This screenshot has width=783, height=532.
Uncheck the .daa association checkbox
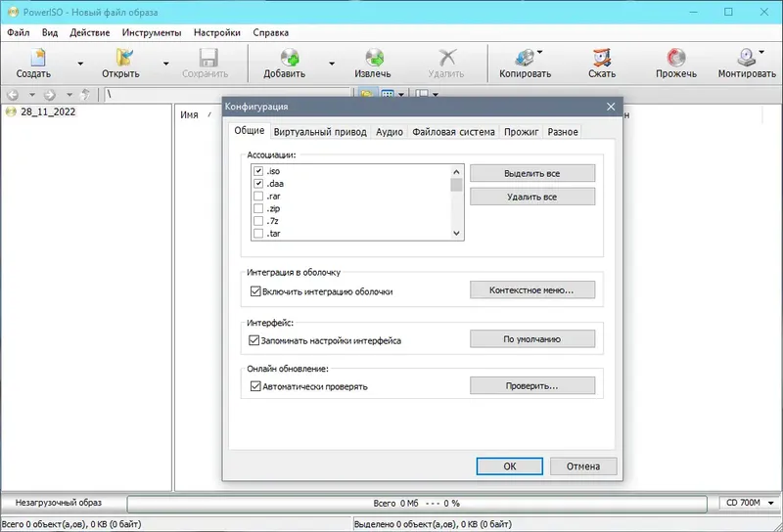tap(258, 183)
